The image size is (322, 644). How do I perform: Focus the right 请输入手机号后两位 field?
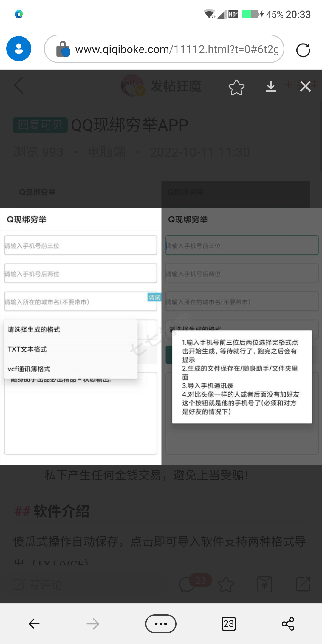point(242,273)
